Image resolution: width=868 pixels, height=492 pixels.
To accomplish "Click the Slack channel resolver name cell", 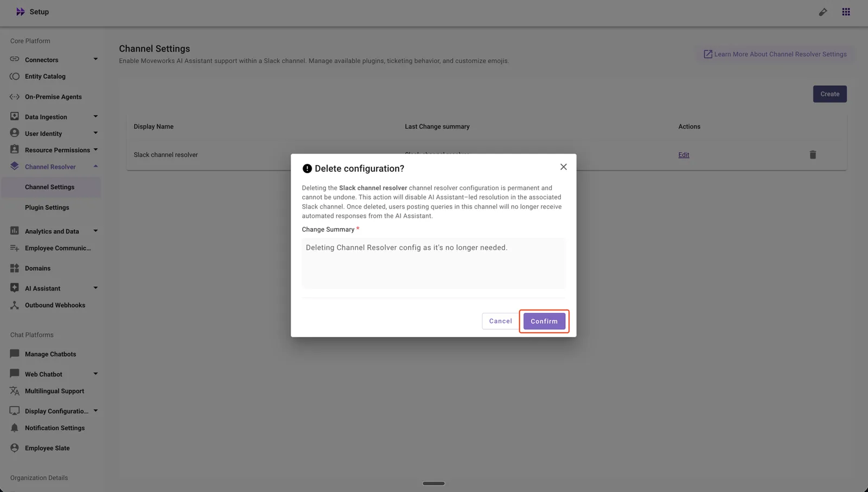I will (x=165, y=155).
